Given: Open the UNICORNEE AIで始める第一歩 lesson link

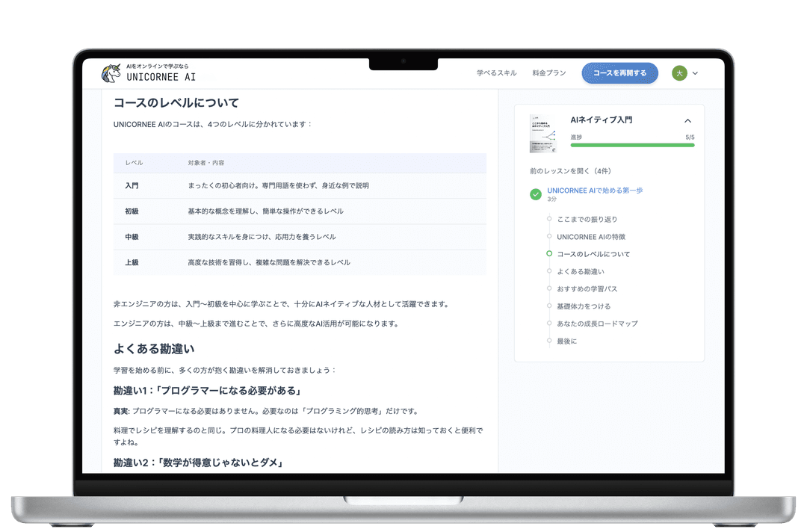Looking at the screenshot, I should click(595, 191).
